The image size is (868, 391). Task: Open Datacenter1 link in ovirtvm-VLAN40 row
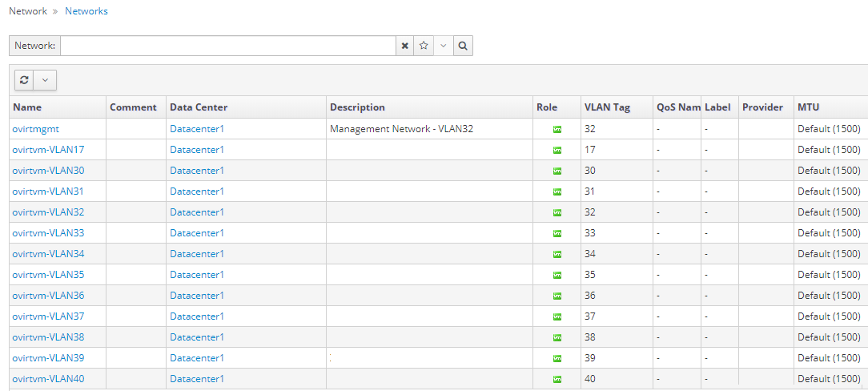(197, 379)
